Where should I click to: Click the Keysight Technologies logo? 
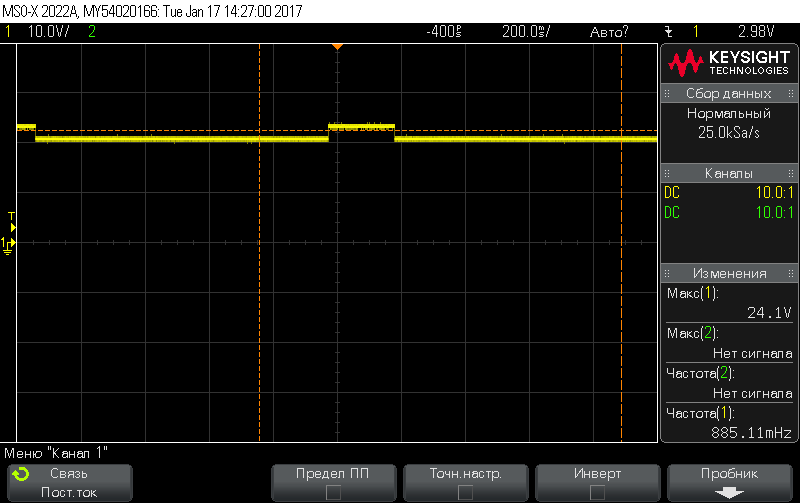729,63
